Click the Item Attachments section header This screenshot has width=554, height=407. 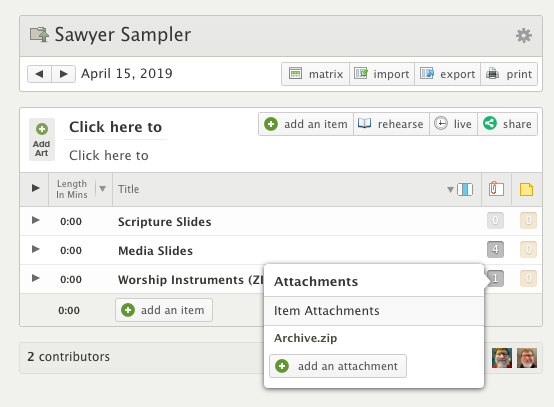(x=374, y=311)
